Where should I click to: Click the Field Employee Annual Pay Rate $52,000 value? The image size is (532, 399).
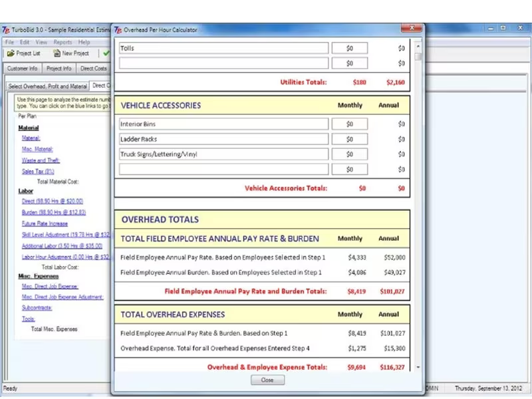[394, 257]
